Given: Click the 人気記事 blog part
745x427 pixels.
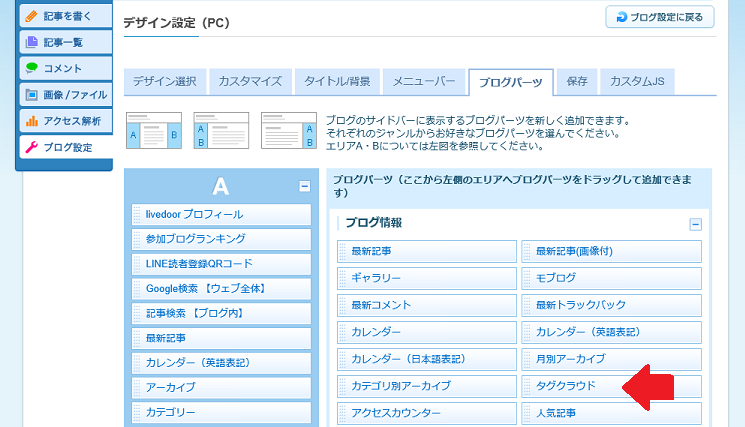Looking at the screenshot, I should 611,413.
